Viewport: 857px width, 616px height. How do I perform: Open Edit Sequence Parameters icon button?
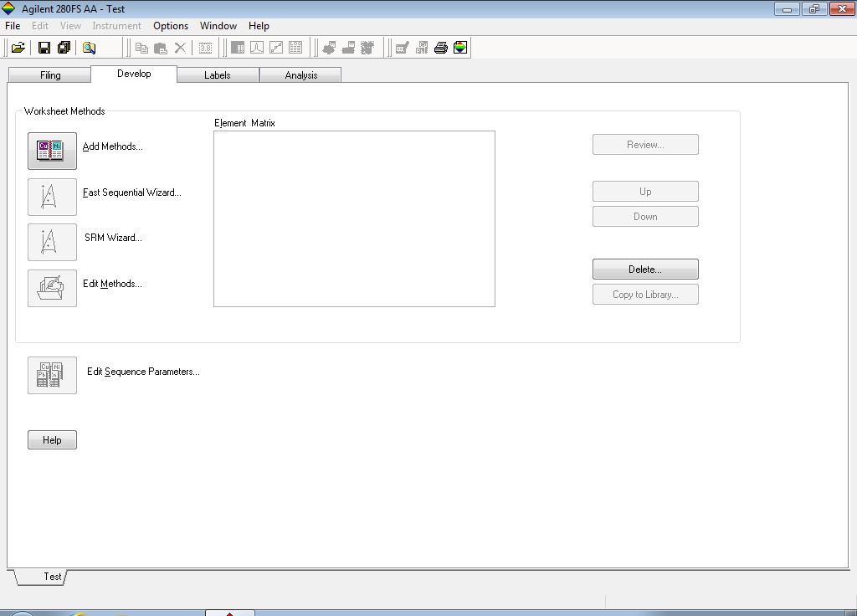(x=52, y=375)
